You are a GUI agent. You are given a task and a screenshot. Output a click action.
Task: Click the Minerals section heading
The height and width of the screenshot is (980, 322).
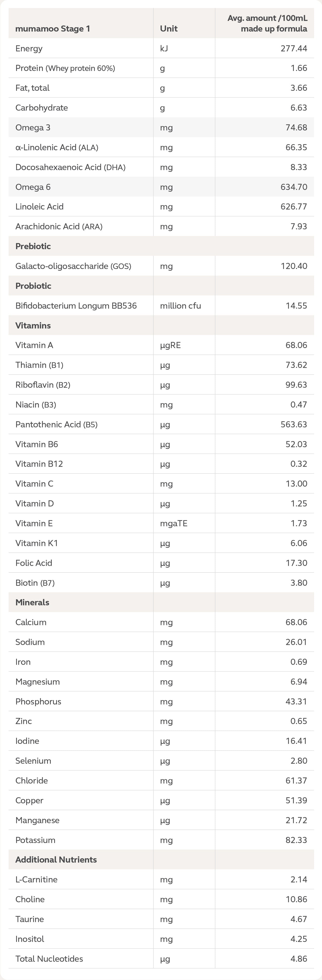32,603
